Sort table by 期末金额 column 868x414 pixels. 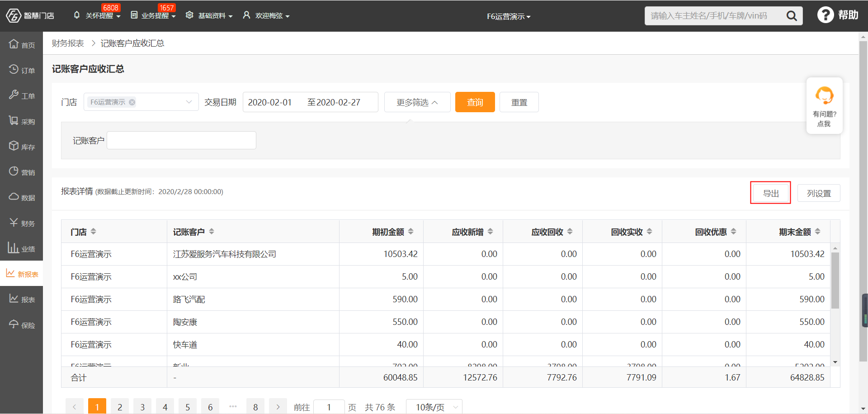pos(818,232)
